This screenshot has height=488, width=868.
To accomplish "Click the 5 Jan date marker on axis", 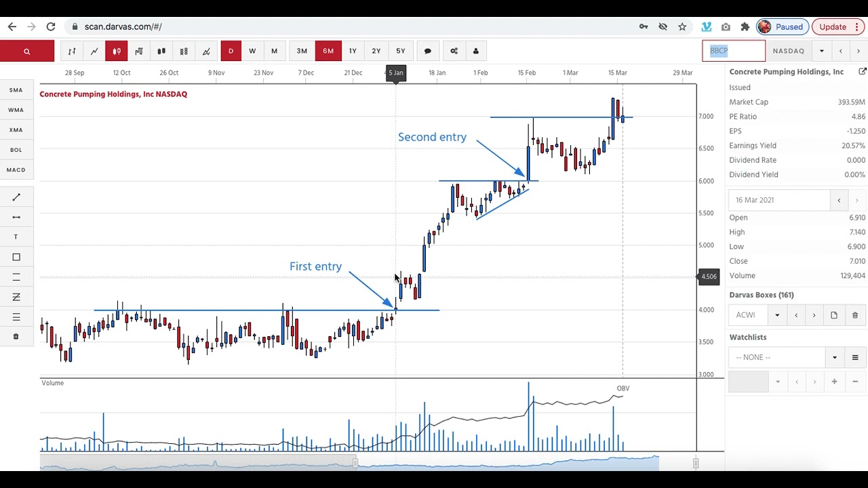I will click(396, 73).
